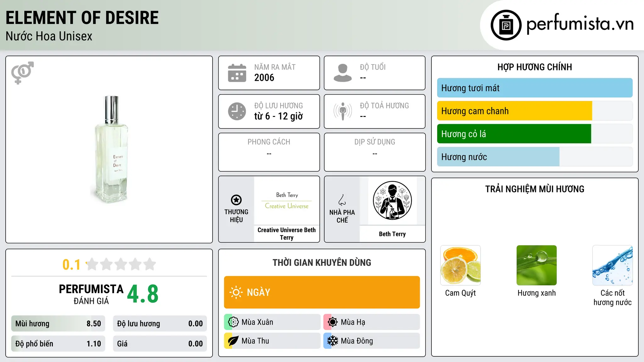Click the person icon beside ĐỘ TUỔI
Screen dimensions: 644x362
[x=343, y=73]
